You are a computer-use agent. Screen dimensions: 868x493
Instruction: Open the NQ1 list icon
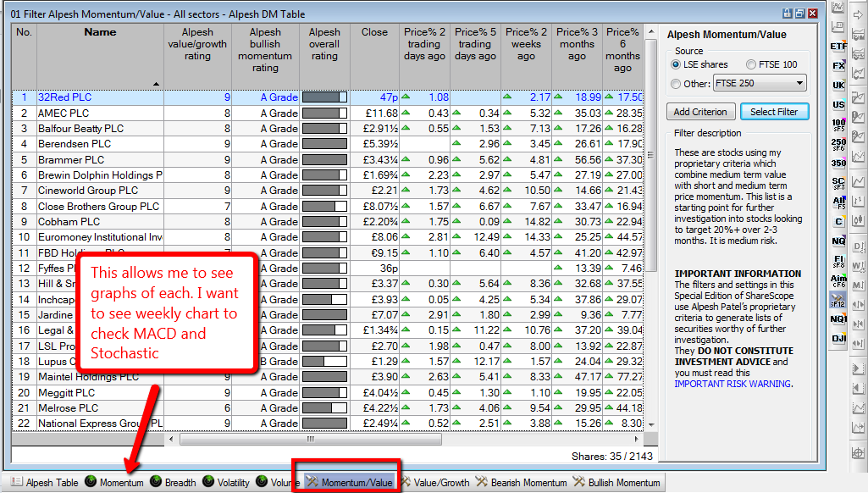[x=838, y=319]
